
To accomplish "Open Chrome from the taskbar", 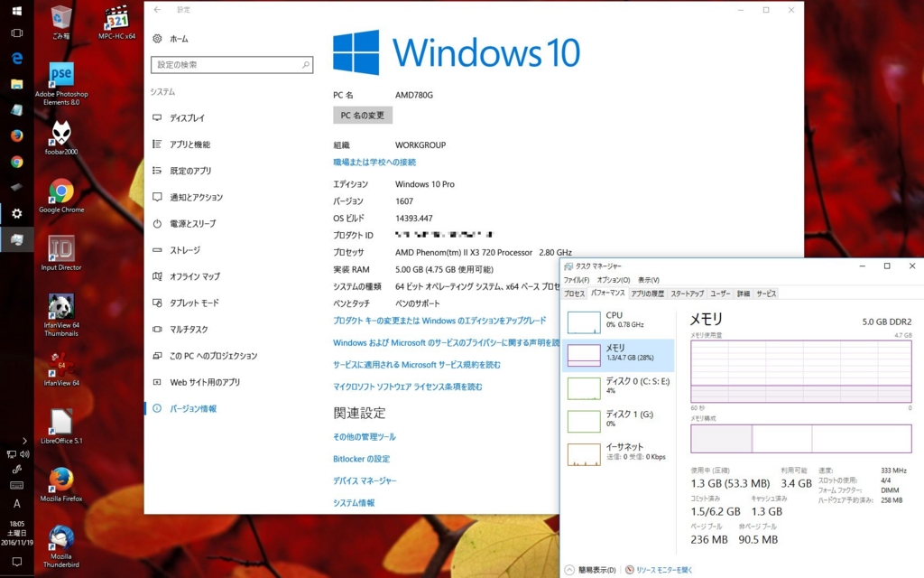I will coord(16,162).
